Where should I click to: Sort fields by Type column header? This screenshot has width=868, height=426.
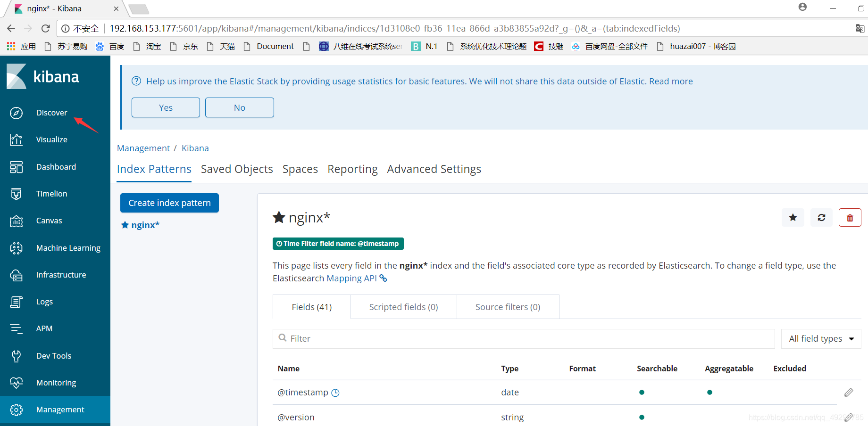click(510, 369)
